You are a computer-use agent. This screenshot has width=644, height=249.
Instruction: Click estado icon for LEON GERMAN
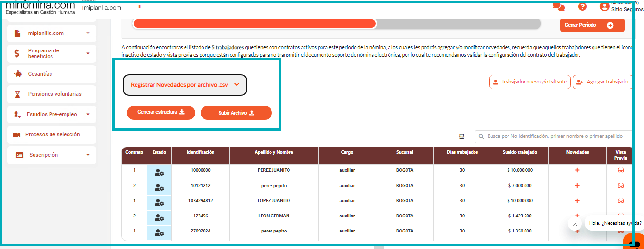click(159, 216)
